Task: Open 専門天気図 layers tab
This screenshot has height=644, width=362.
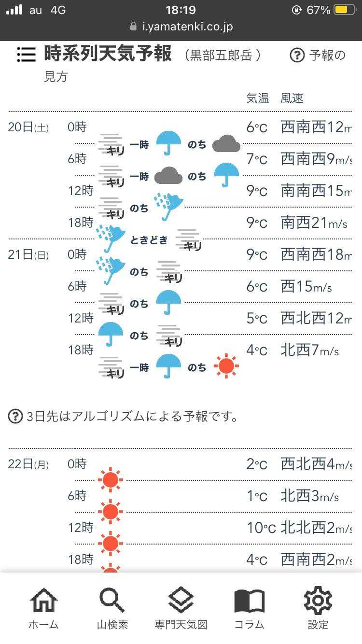Action: click(x=181, y=608)
